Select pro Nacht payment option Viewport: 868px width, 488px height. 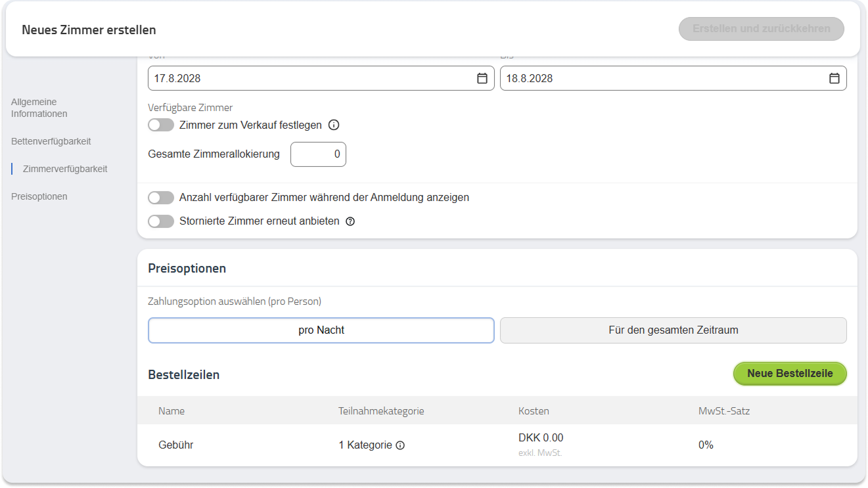pos(321,330)
